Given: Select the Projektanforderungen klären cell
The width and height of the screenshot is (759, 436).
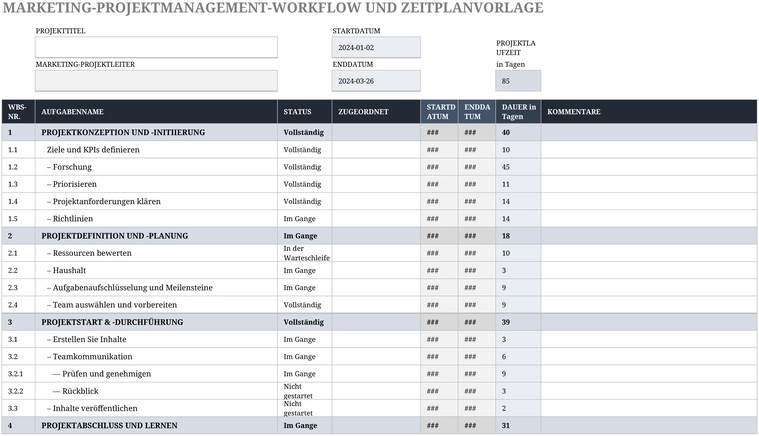Looking at the screenshot, I should pos(156,201).
